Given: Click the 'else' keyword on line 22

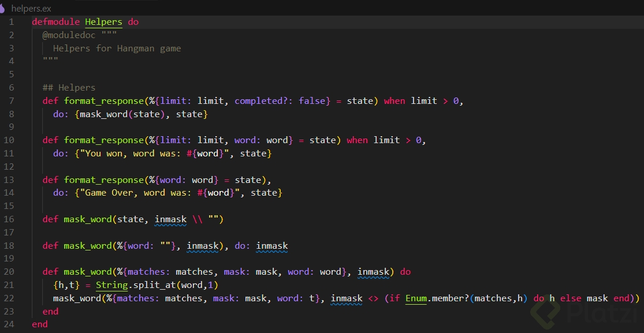Looking at the screenshot, I should click(x=571, y=298).
